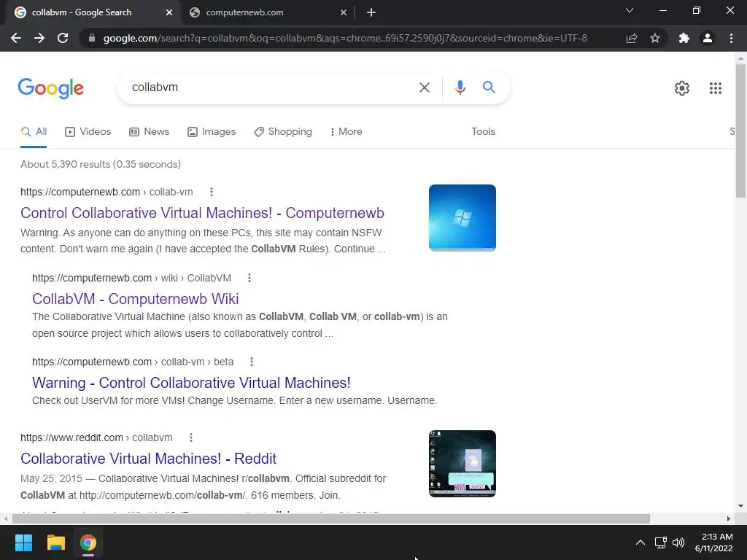This screenshot has width=747, height=560.
Task: Open the tab search dropdown arrow
Action: [630, 10]
